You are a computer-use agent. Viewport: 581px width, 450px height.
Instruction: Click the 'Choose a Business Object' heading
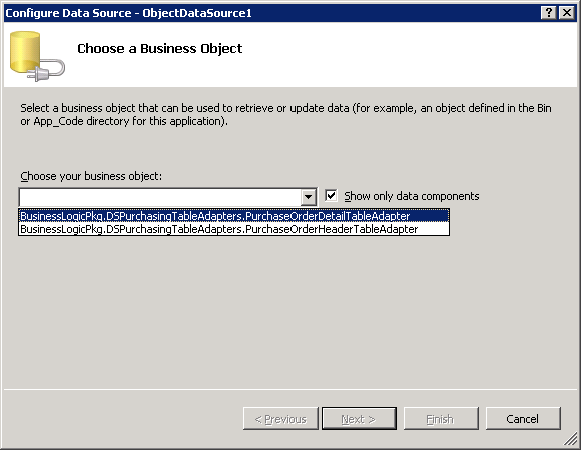159,49
